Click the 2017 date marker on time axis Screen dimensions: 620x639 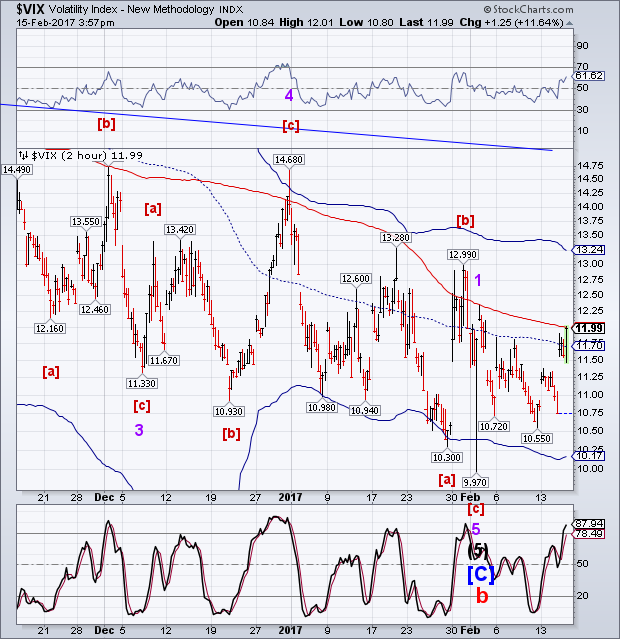point(290,498)
